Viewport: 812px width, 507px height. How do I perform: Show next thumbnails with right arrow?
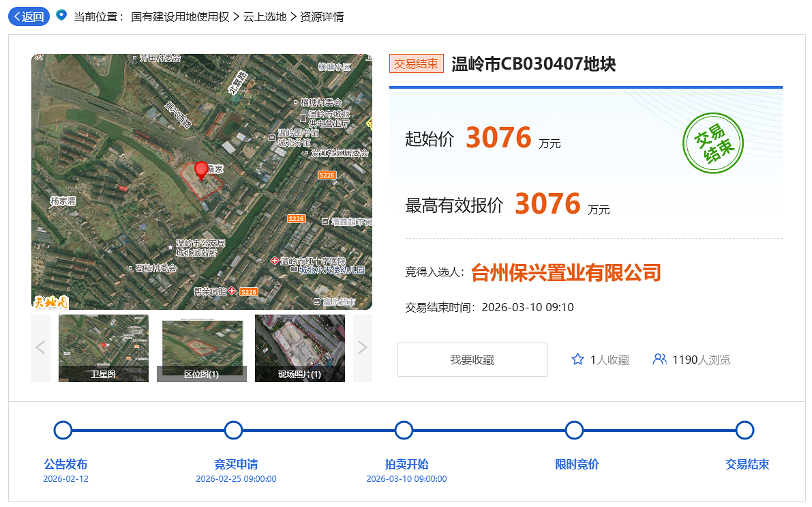coord(363,348)
